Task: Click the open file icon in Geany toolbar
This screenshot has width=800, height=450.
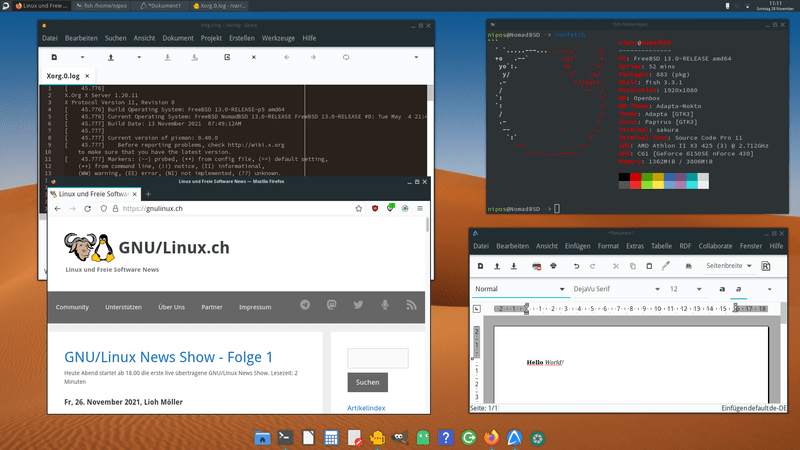Action: pyautogui.click(x=111, y=57)
